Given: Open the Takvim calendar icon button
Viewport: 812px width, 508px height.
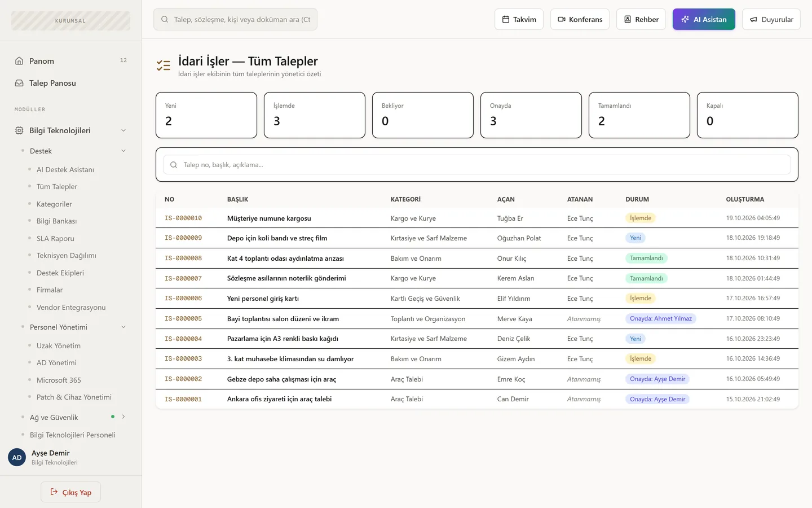Looking at the screenshot, I should (506, 19).
